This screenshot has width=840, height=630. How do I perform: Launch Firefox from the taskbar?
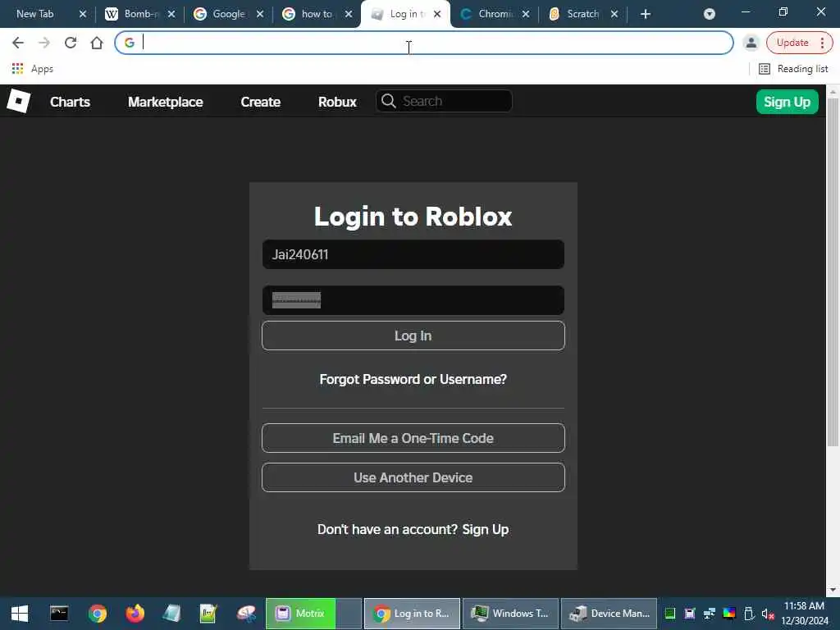[135, 614]
